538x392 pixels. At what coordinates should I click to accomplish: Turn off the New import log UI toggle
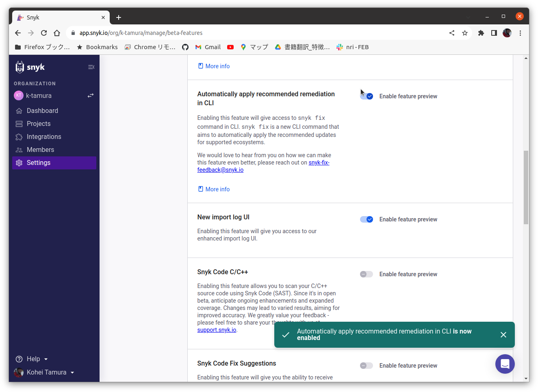pyautogui.click(x=366, y=219)
